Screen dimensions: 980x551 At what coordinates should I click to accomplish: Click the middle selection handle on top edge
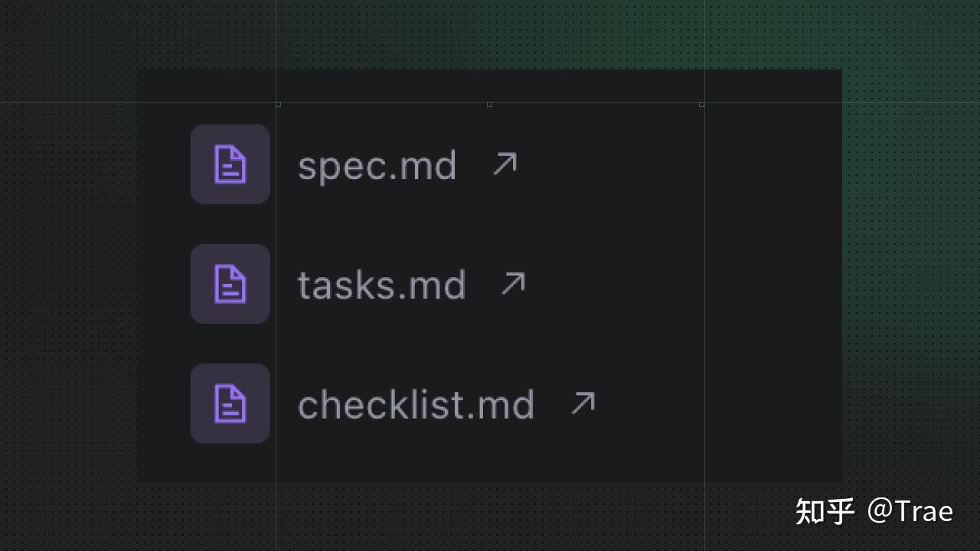coord(489,104)
